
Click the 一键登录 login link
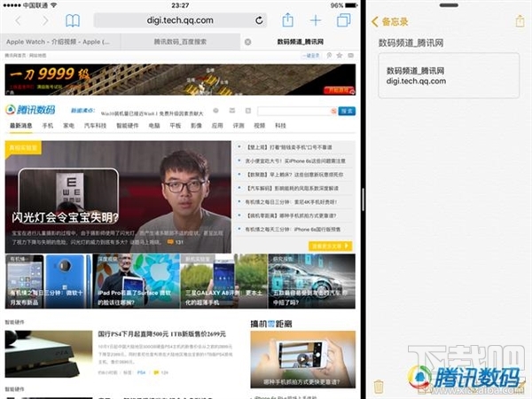(x=311, y=55)
